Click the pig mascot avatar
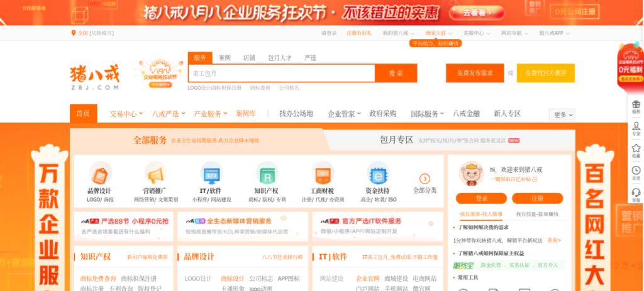 point(471,173)
